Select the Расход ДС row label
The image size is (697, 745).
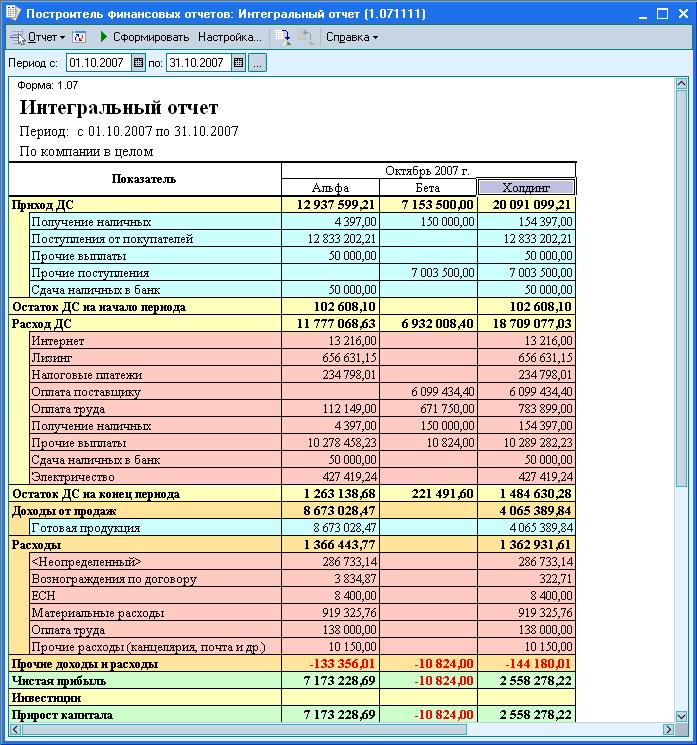click(42, 324)
